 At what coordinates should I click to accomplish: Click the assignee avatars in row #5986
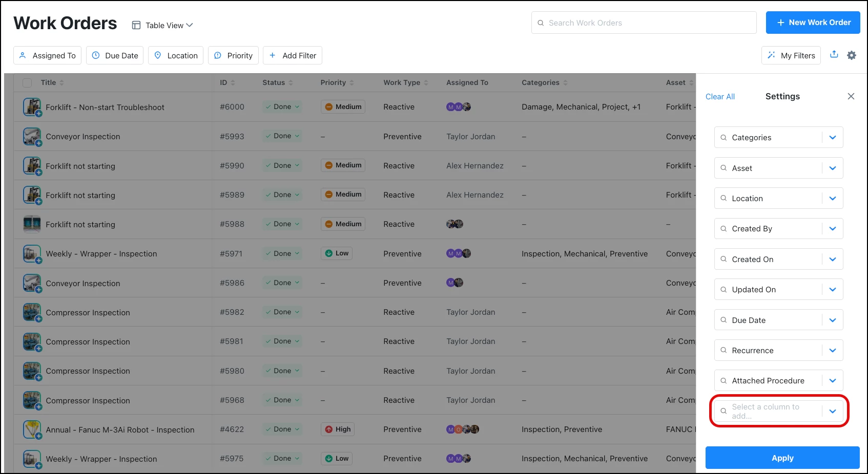pyautogui.click(x=454, y=283)
